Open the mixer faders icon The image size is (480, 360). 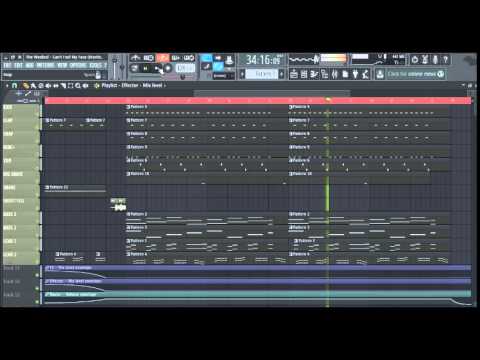point(335,74)
